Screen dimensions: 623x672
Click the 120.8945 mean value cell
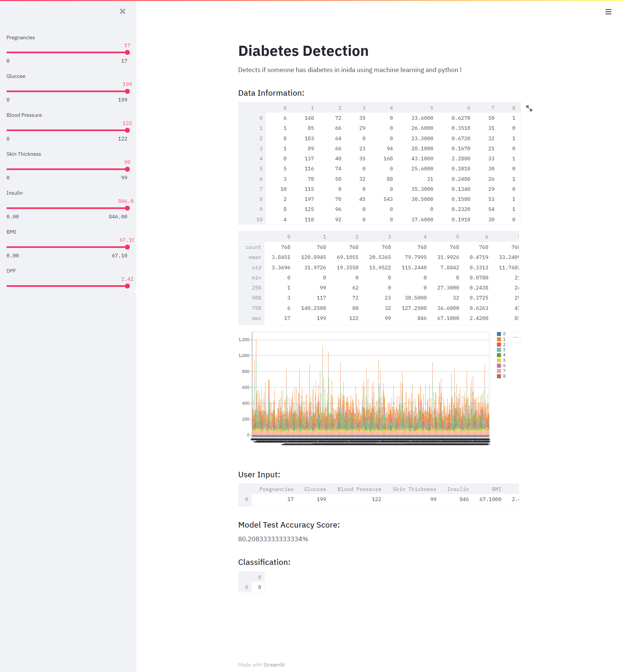coord(313,257)
